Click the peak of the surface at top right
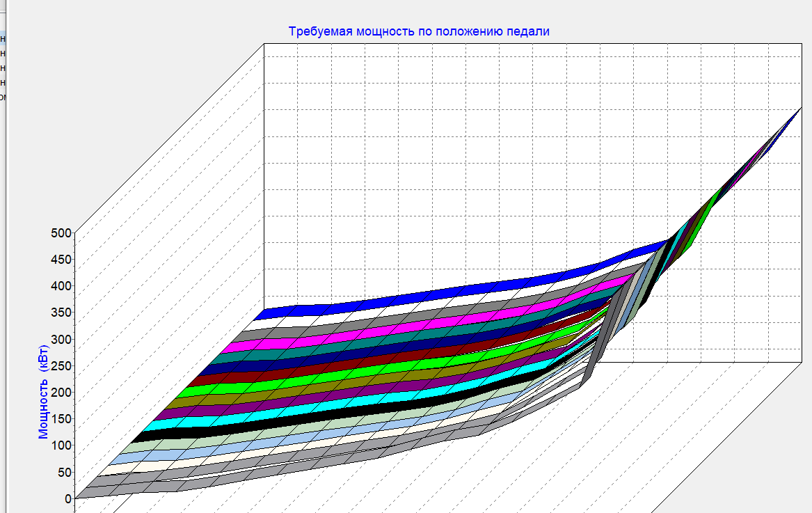Viewport: 812px width, 513px height. pyautogui.click(x=799, y=111)
